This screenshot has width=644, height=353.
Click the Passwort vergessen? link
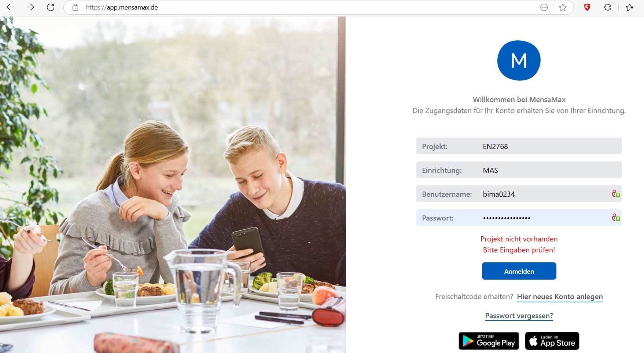519,316
